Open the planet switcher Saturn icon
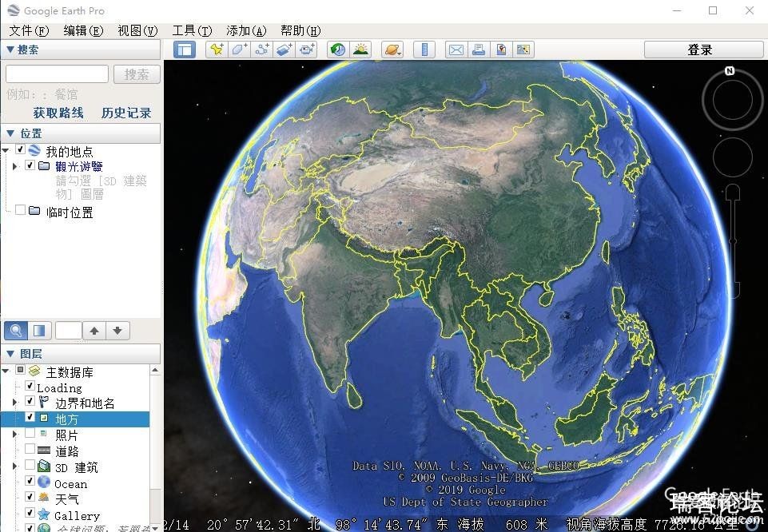Screen dimensions: 768x532 (x=392, y=50)
